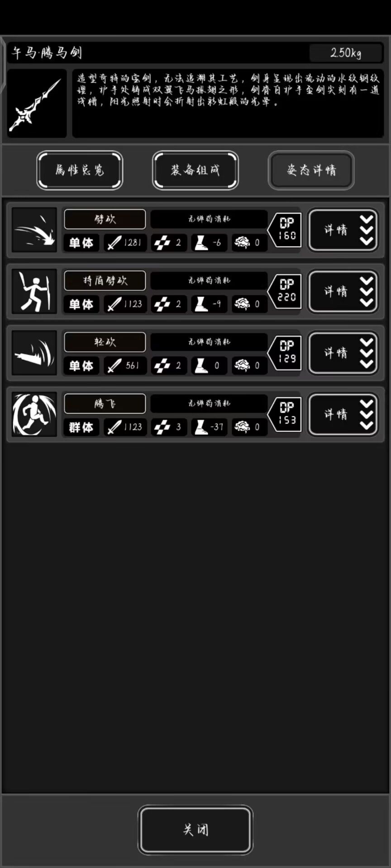
Task: Click the 关闭 button
Action: (195, 830)
